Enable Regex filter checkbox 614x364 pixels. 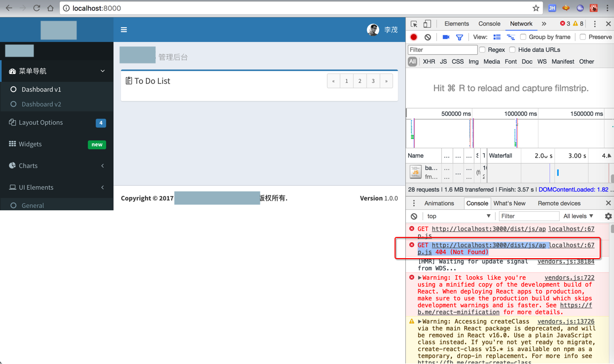pos(483,50)
